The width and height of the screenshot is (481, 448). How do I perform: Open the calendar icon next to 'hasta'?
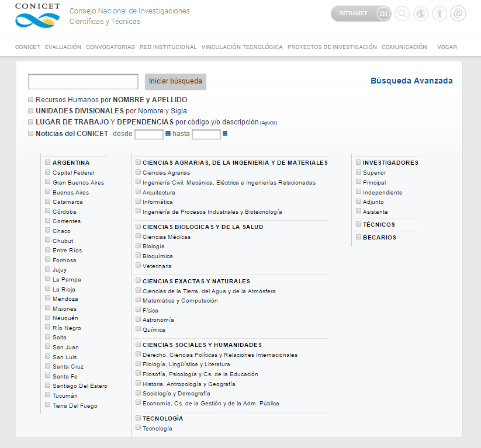[x=225, y=134]
